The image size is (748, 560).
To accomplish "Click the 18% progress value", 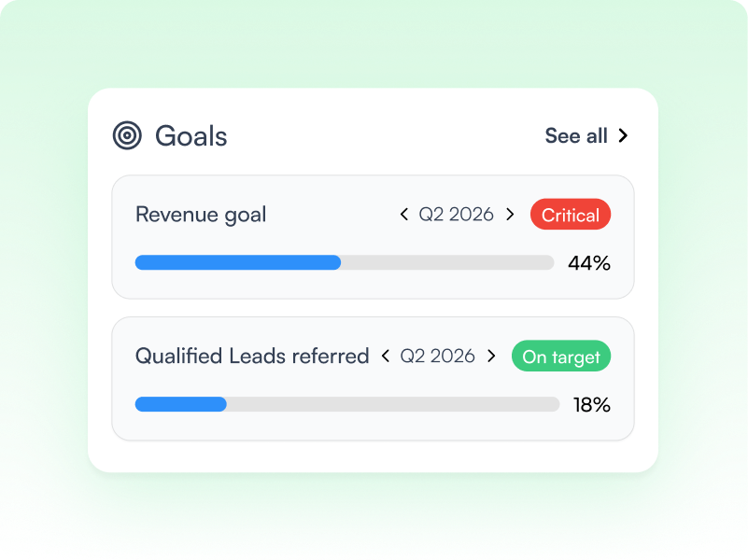I will (x=592, y=405).
